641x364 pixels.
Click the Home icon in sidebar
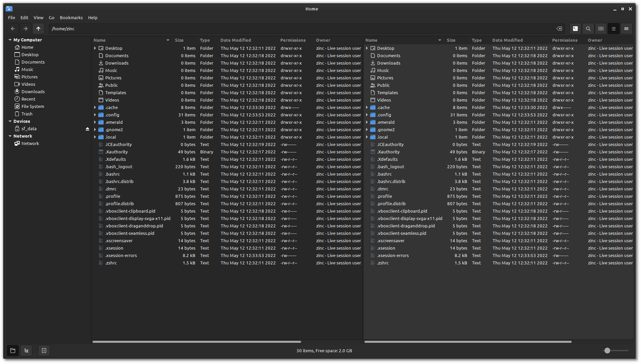click(x=17, y=47)
